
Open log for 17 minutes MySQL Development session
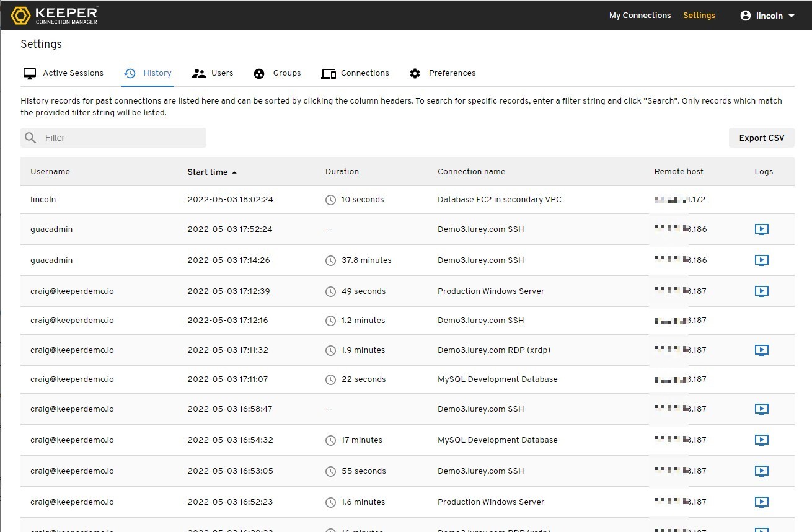point(761,440)
